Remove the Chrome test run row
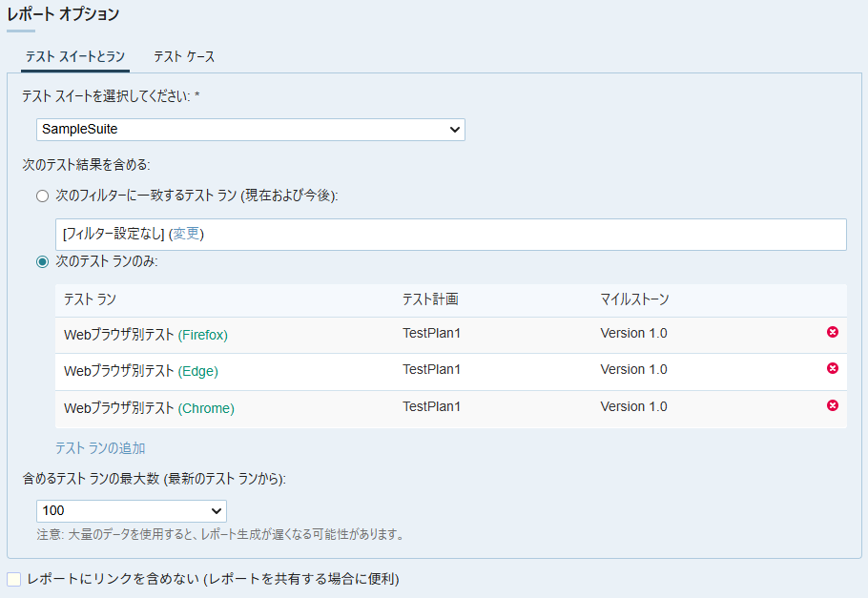The height and width of the screenshot is (598, 868). [832, 405]
